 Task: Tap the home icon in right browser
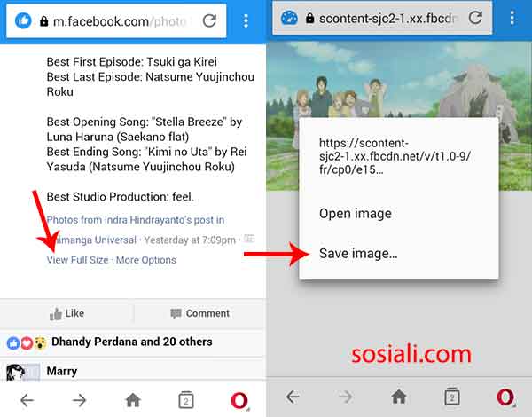(399, 397)
